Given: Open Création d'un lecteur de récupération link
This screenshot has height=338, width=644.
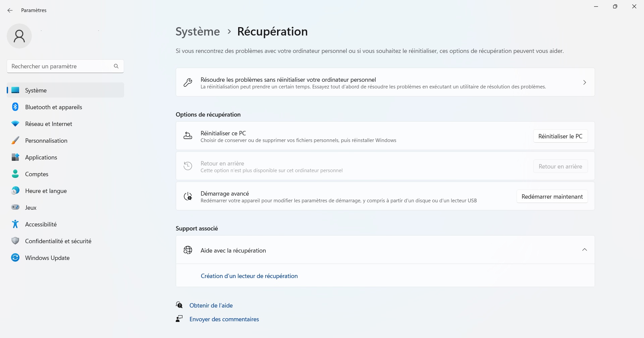Looking at the screenshot, I should pos(249,276).
